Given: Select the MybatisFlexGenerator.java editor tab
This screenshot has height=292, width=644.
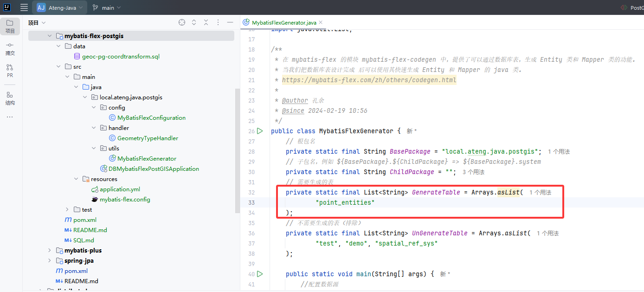Looking at the screenshot, I should (x=283, y=22).
